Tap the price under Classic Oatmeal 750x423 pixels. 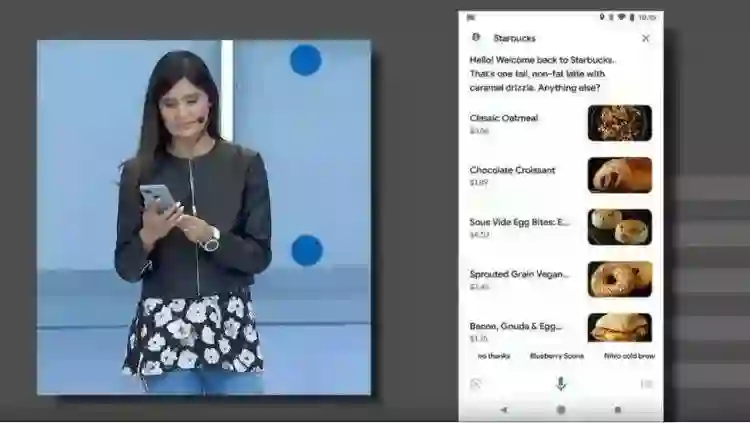click(479, 131)
